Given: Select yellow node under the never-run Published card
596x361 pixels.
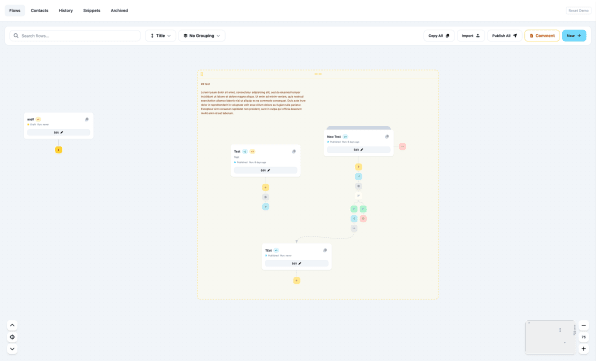Looking at the screenshot, I should click(296, 280).
